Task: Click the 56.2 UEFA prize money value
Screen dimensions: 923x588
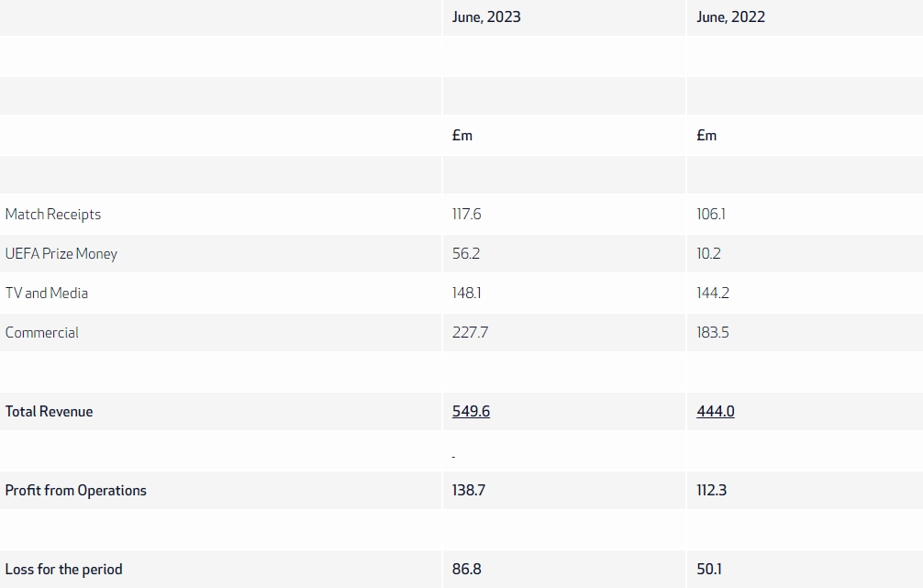Action: [466, 253]
